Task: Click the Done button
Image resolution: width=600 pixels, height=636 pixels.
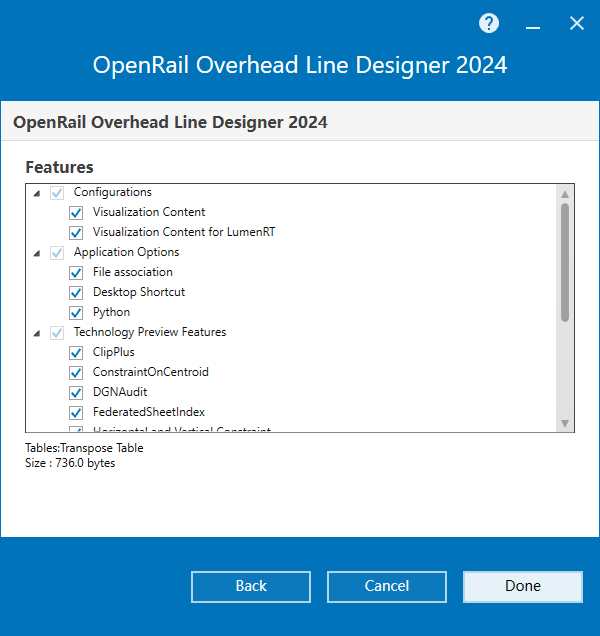Action: 523,587
